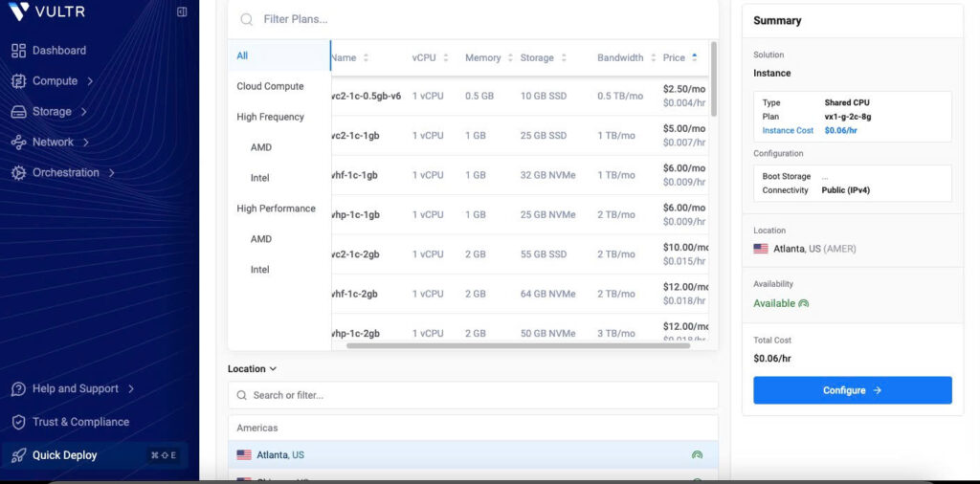The image size is (980, 484).
Task: Click the Dashboard grid icon
Action: coord(19,51)
